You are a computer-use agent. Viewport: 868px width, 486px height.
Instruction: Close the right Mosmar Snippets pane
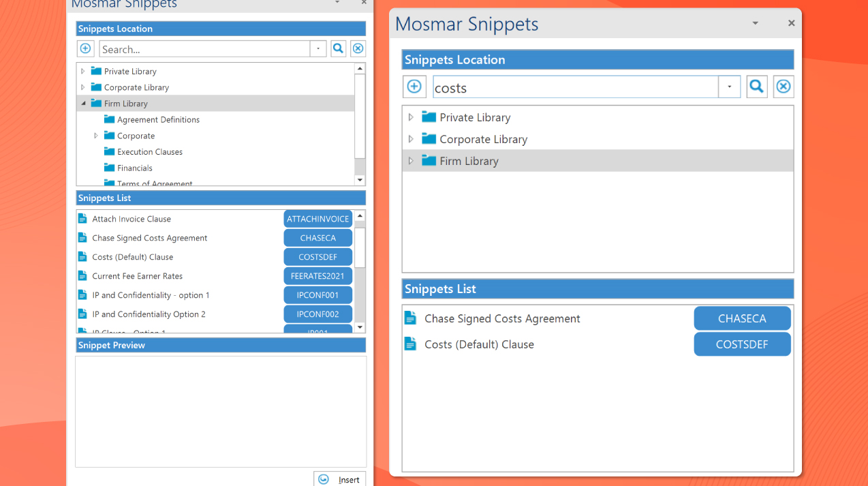(791, 23)
